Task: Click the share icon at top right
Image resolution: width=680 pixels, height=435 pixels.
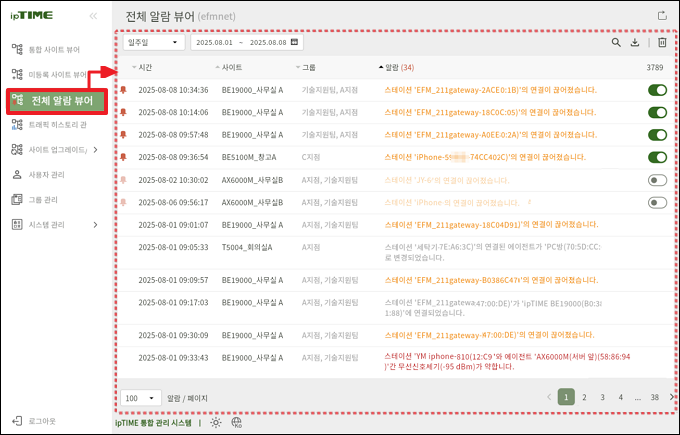Action: (660, 16)
